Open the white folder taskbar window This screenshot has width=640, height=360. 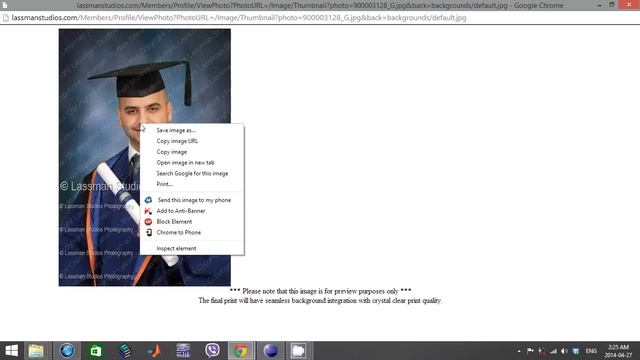tap(298, 351)
